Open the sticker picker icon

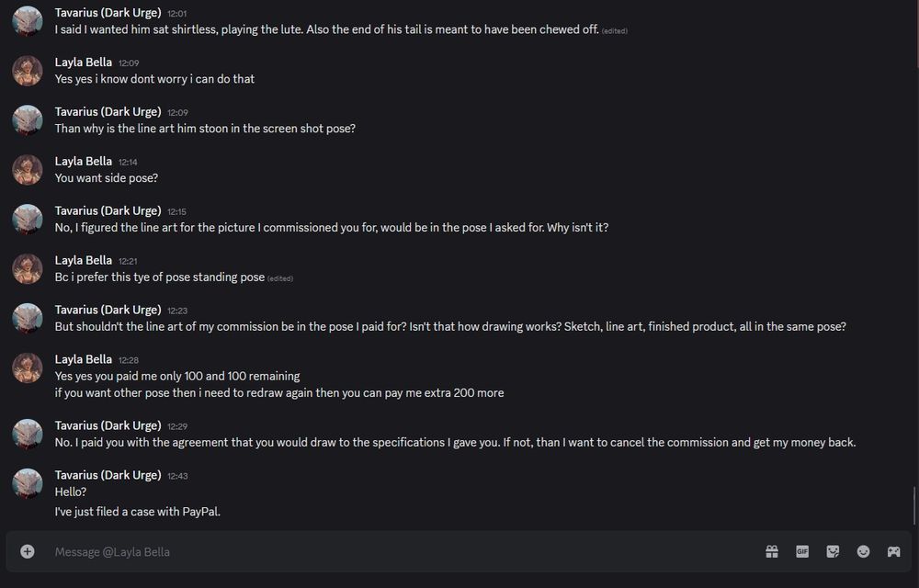(833, 551)
